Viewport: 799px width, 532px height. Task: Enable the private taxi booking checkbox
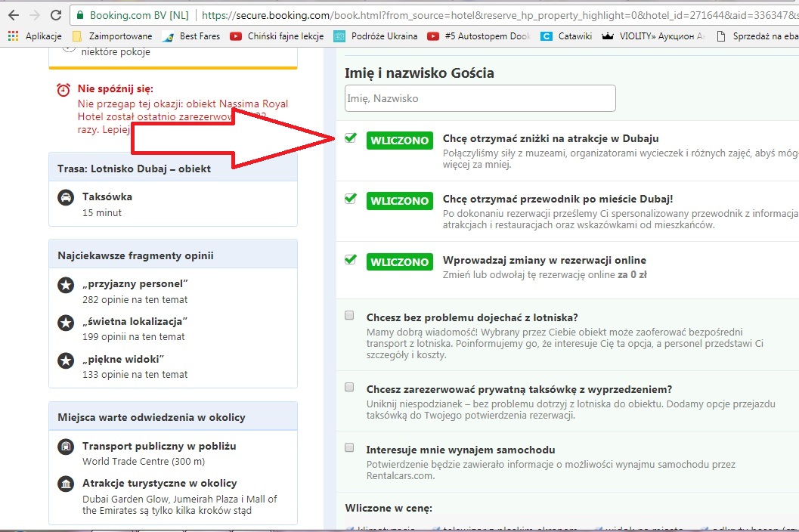[349, 387]
